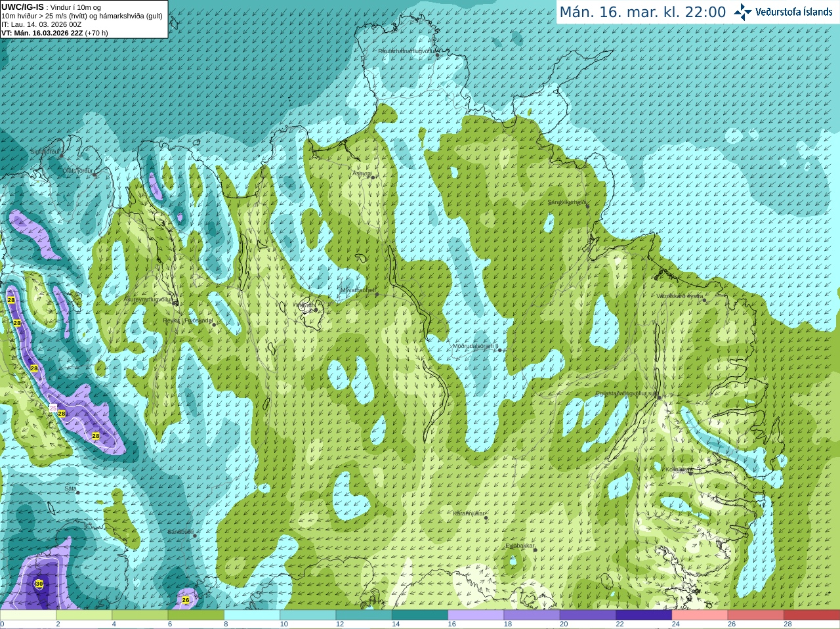
Task: Select the Vatnsskarð eystra station label
Action: click(680, 296)
